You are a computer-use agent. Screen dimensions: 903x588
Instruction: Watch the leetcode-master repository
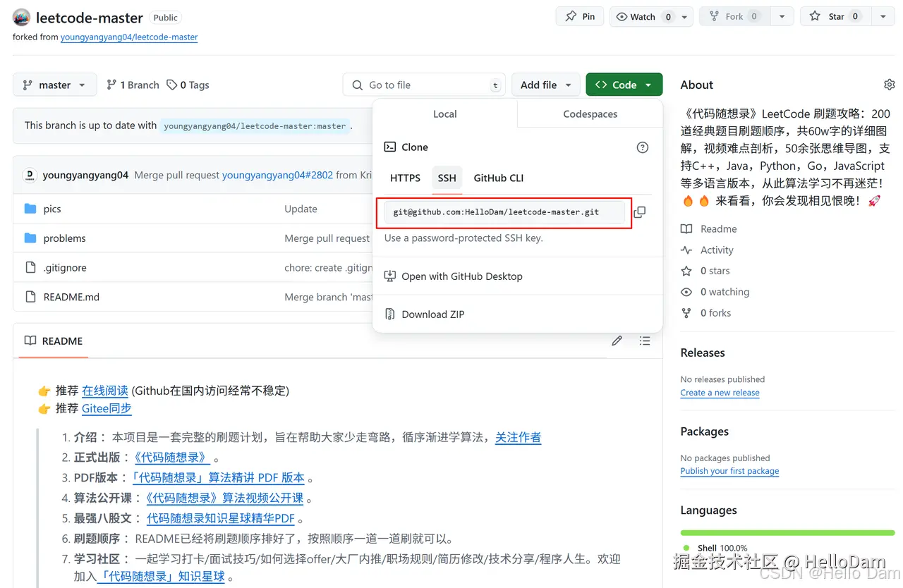point(643,17)
